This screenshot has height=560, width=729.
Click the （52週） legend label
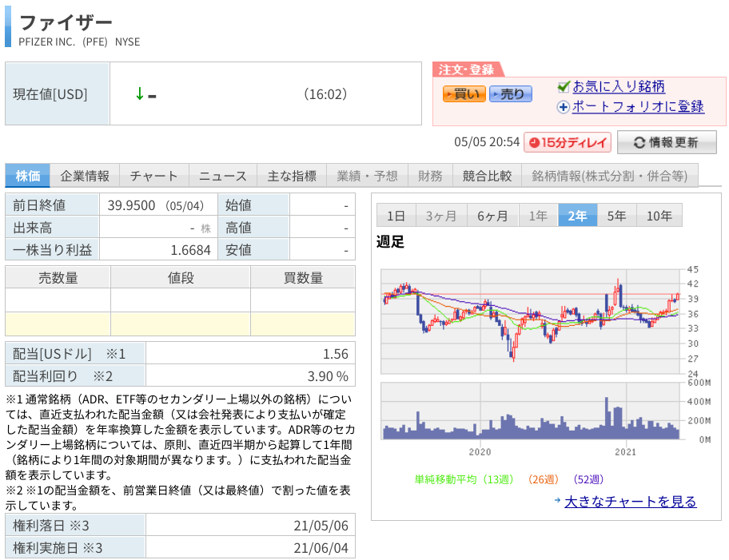[588, 479]
